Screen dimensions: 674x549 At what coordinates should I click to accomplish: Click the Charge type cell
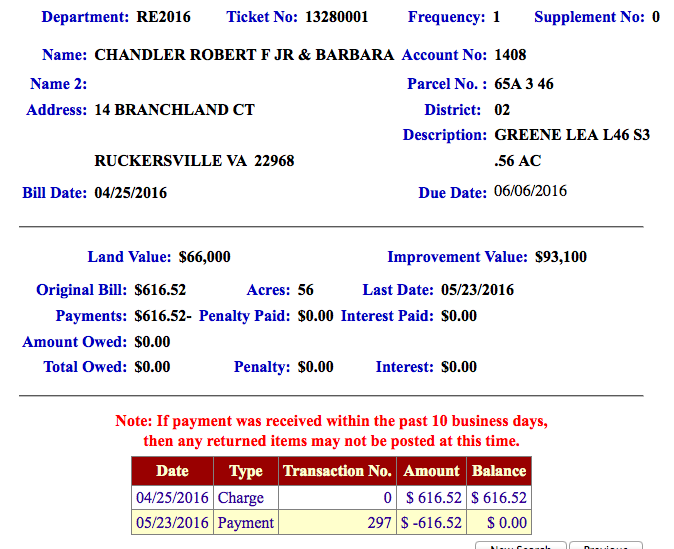pos(246,498)
